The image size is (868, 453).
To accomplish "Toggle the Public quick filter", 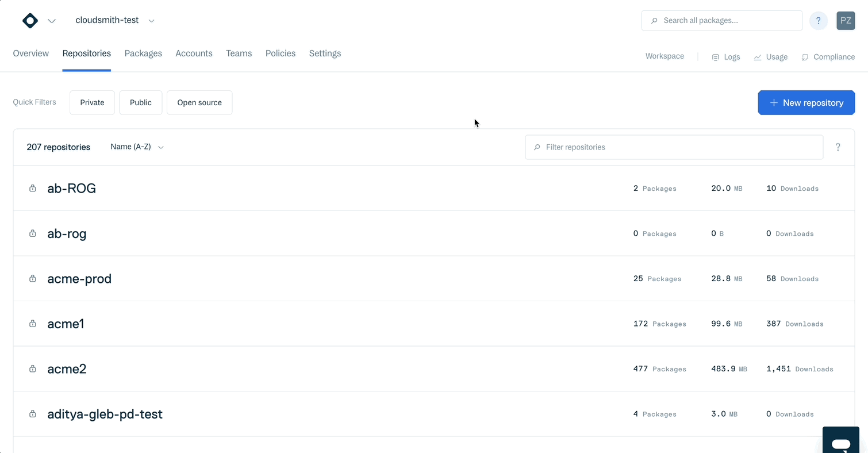I will 140,102.
